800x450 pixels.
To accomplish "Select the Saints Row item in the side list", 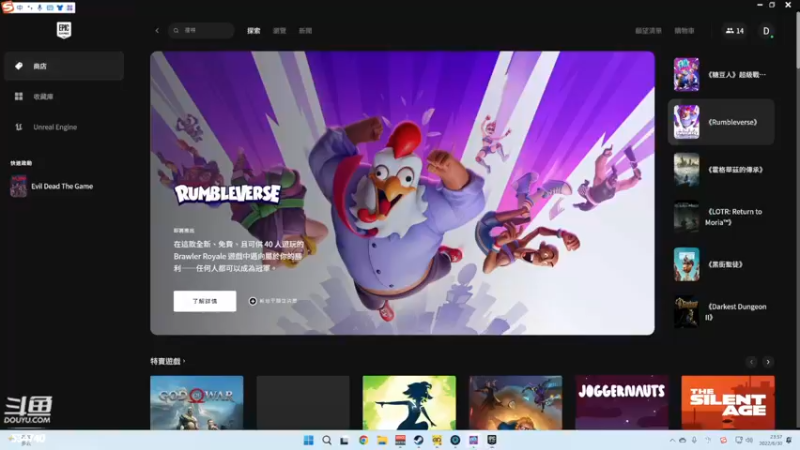I will 721,264.
